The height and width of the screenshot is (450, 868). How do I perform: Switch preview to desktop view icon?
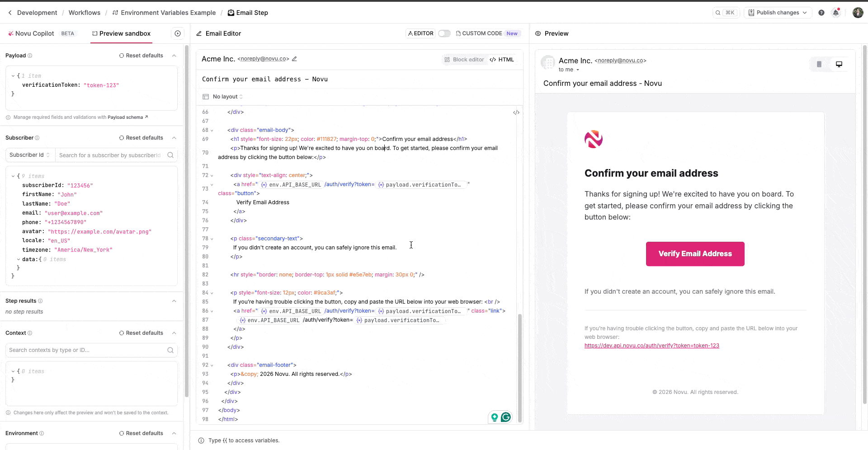tap(839, 64)
